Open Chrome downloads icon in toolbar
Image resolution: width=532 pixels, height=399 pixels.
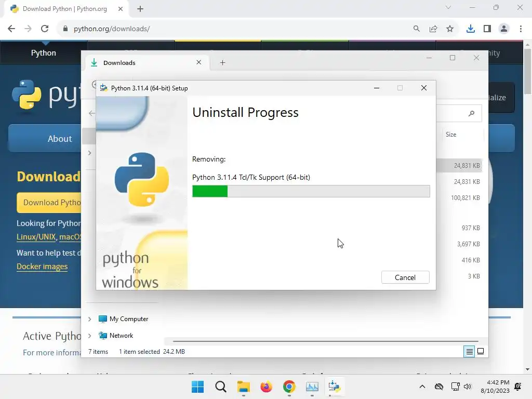click(x=470, y=29)
